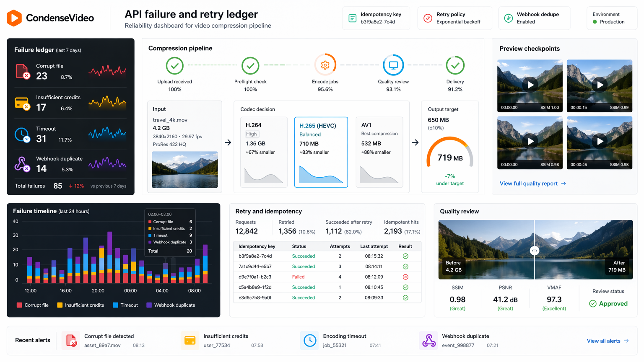Play the preview checkpoint at 00:00:15
The height and width of the screenshot is (362, 644).
[600, 85]
